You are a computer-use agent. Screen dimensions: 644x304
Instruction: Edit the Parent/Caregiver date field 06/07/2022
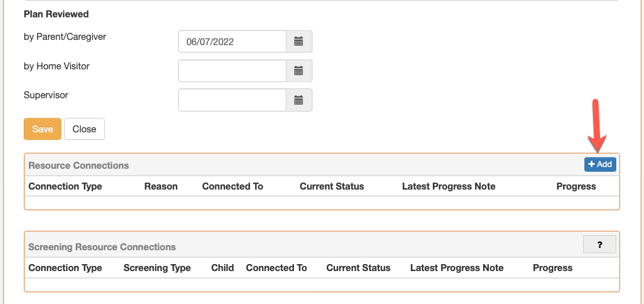click(232, 42)
